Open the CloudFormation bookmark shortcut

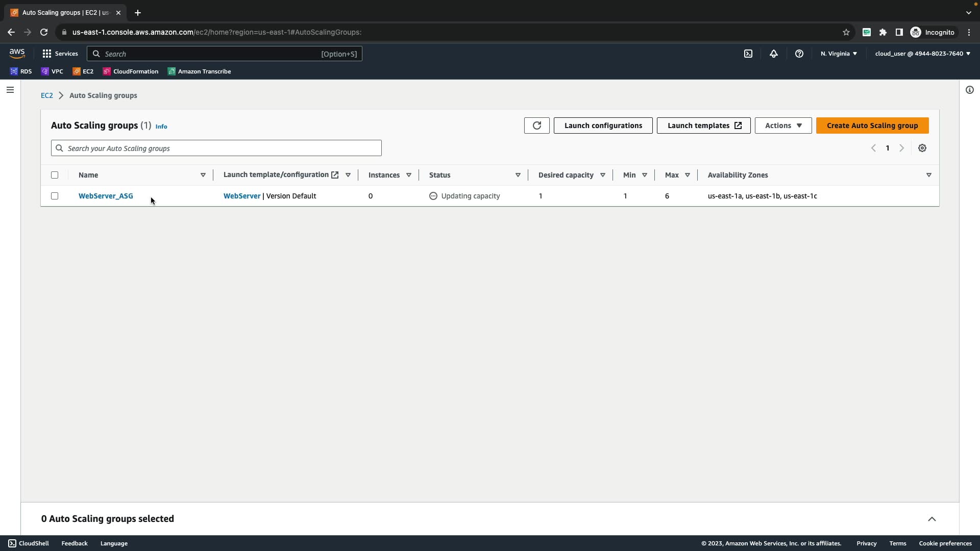131,71
